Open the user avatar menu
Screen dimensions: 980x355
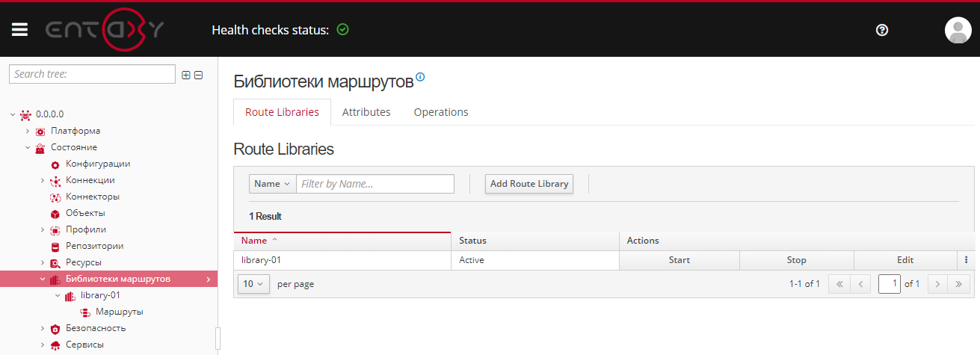958,30
